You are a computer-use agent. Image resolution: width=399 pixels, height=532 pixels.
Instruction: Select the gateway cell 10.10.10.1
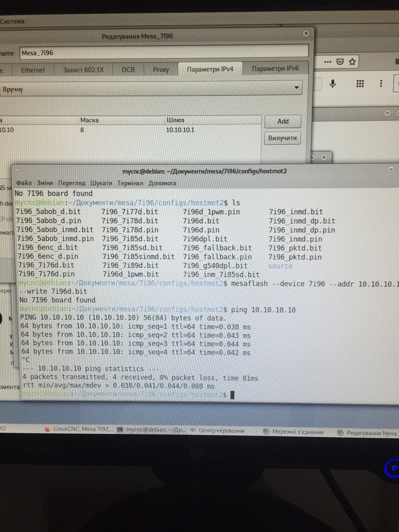pos(180,130)
